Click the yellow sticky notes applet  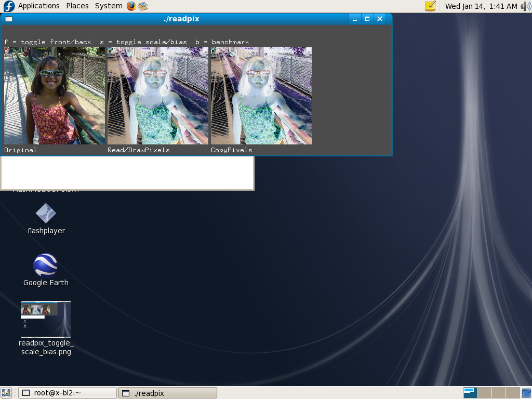click(x=430, y=6)
